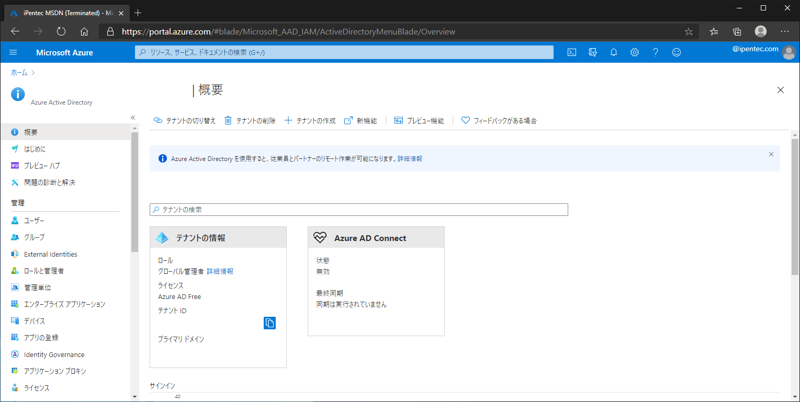Click フィードバックがある場合 in the toolbar

(499, 121)
